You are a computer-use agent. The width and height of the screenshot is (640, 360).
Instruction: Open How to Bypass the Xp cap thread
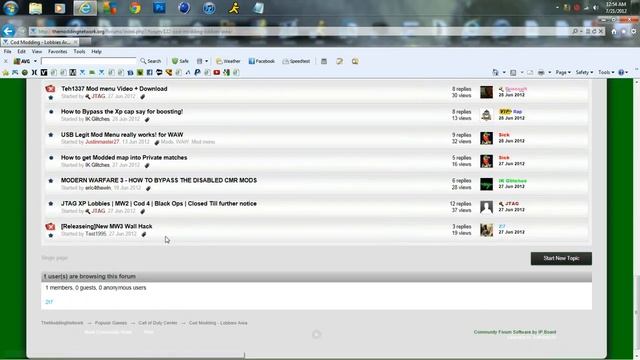point(122,111)
